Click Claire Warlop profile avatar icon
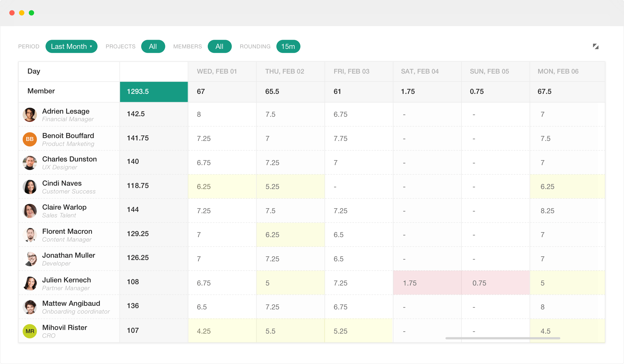Screen dimensions: 624x364 coord(29,210)
